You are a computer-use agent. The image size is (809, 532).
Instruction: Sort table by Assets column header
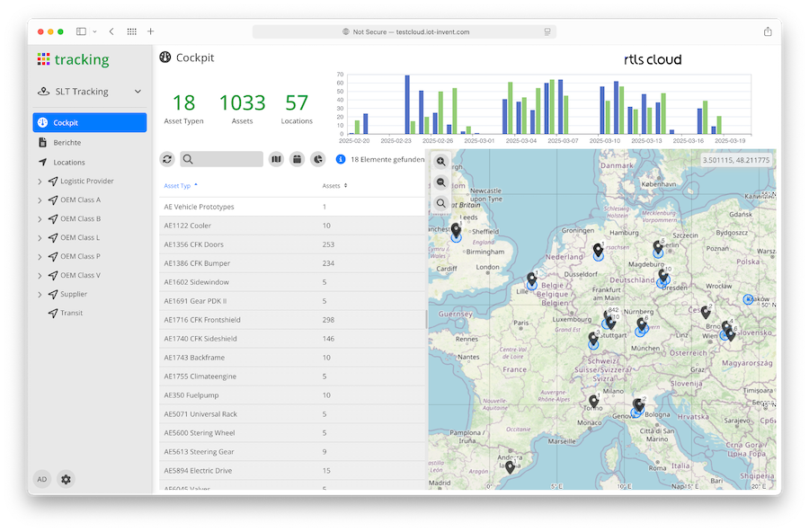[x=332, y=186]
